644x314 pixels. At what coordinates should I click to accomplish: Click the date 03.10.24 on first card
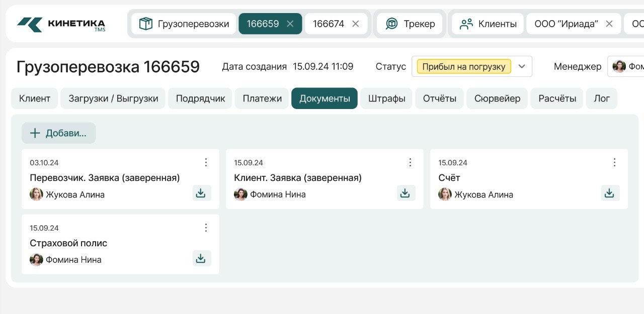[x=44, y=163]
